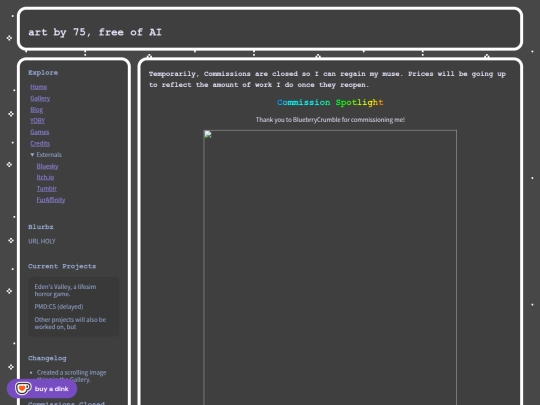Collapse the Externals disclosure triangle
540x405 pixels.
tap(32, 155)
